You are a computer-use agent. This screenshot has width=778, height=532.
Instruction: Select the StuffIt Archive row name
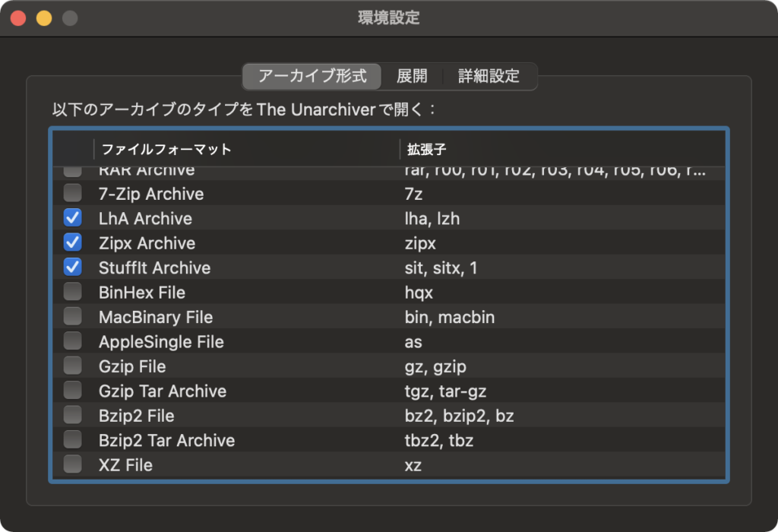[155, 268]
